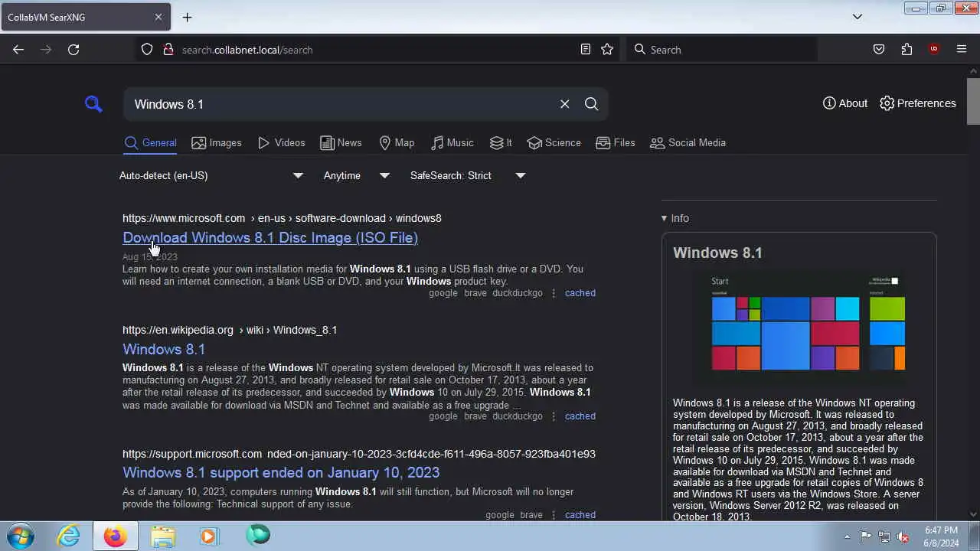980x551 pixels.
Task: Open the extensions puzzle icon
Action: [906, 50]
